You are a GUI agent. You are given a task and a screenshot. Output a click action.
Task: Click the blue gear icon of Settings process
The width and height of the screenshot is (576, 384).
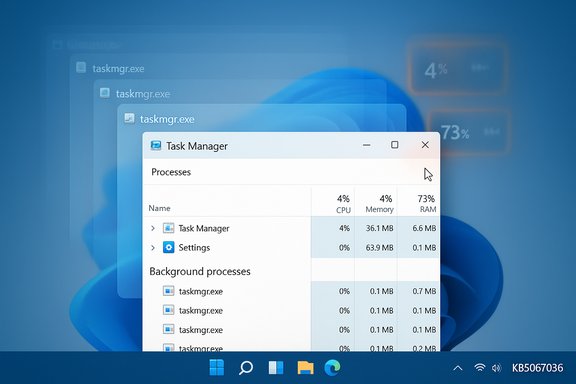pyautogui.click(x=169, y=247)
